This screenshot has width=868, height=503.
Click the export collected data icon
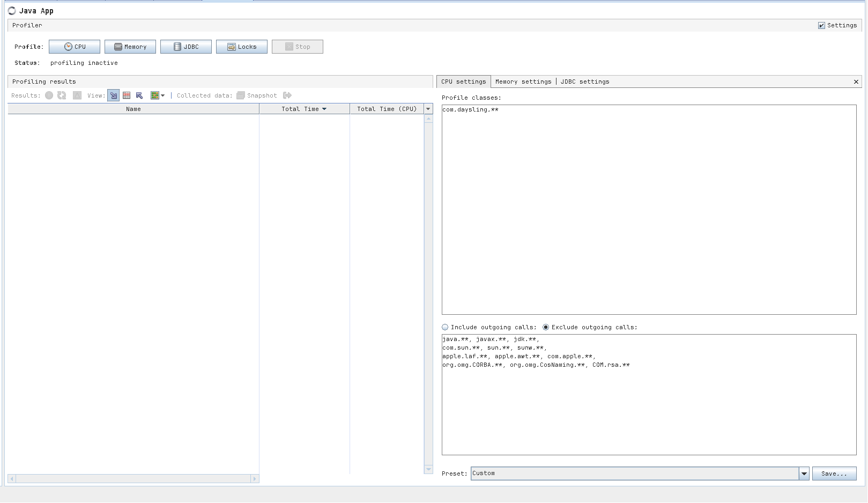(x=287, y=95)
